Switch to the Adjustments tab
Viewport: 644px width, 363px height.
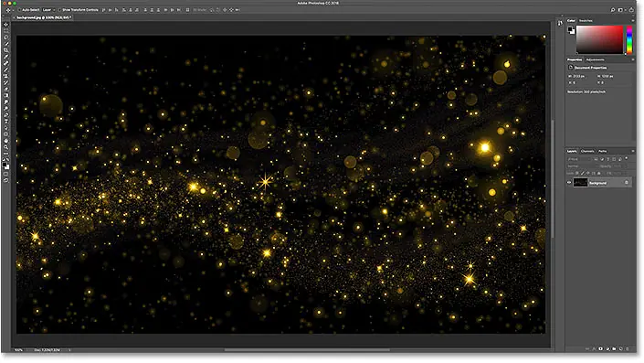[595, 59]
